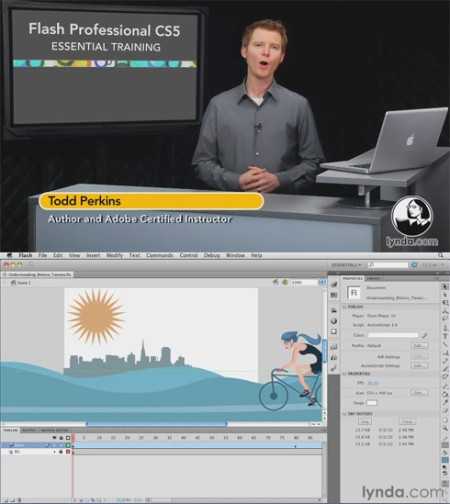The image size is (450, 504).
Task: Open the Color panel from the dock
Action: point(334,284)
